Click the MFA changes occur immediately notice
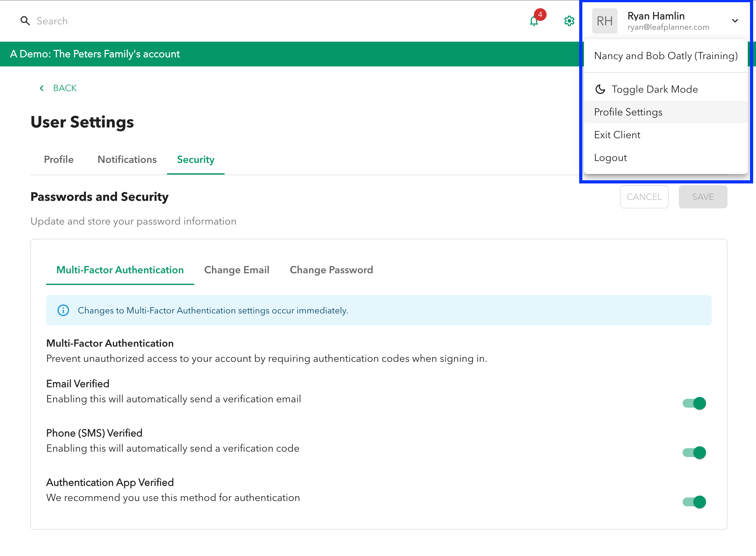The width and height of the screenshot is (756, 556). pyautogui.click(x=379, y=310)
